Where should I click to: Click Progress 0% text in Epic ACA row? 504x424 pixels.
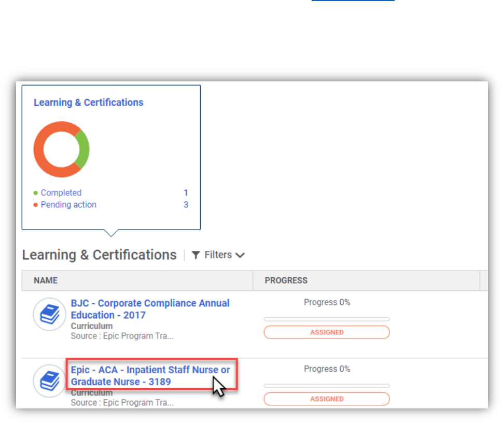click(x=327, y=369)
